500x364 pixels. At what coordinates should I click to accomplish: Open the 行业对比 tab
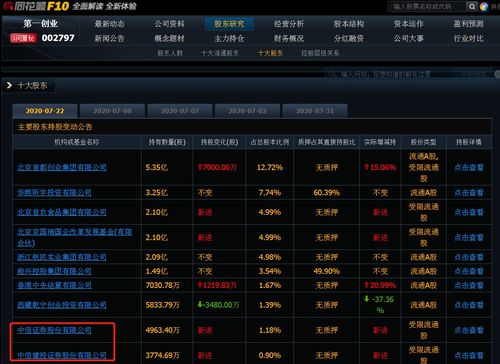[x=468, y=38]
